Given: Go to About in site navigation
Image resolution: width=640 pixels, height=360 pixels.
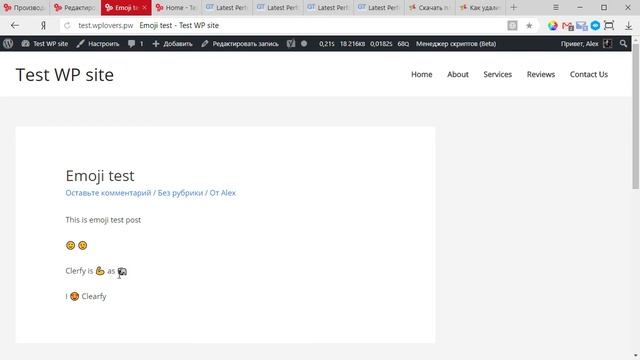Looking at the screenshot, I should [x=458, y=74].
